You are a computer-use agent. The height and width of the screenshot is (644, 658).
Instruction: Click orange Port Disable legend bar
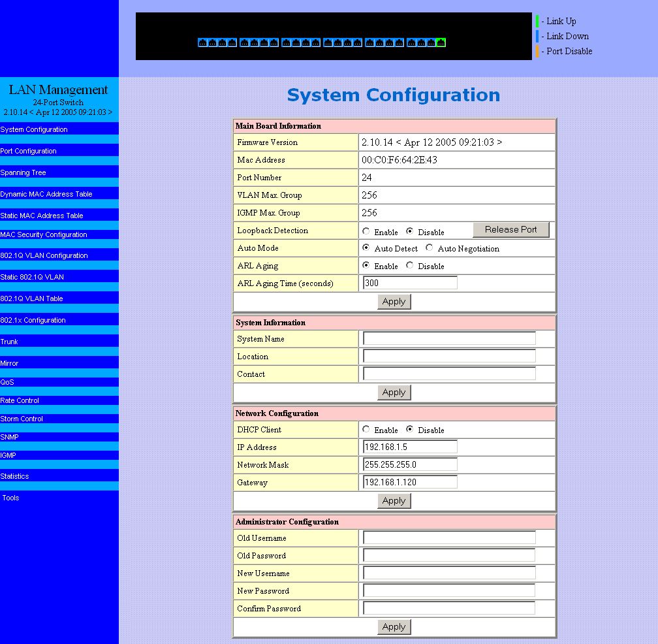pos(537,51)
